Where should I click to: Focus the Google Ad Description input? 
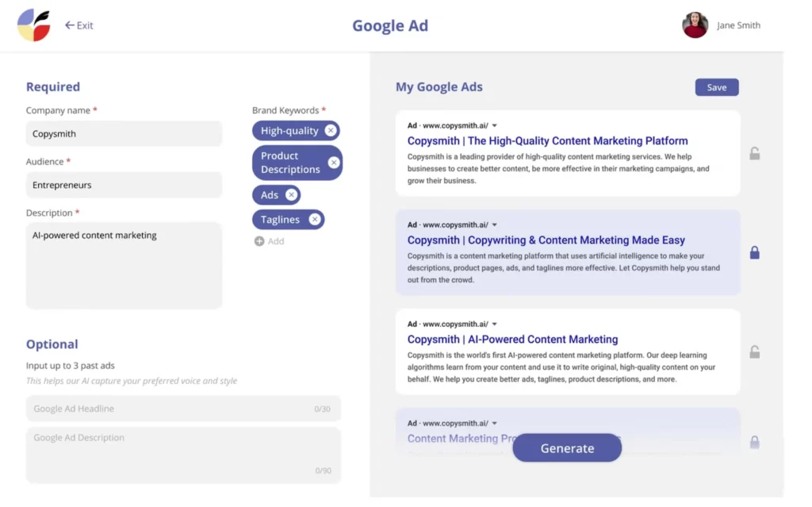[x=183, y=455]
